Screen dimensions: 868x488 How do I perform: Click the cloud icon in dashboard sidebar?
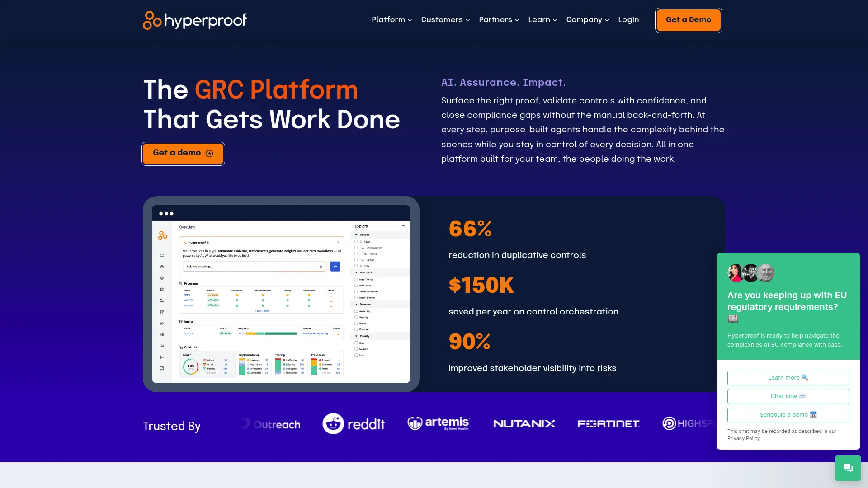[x=162, y=324]
